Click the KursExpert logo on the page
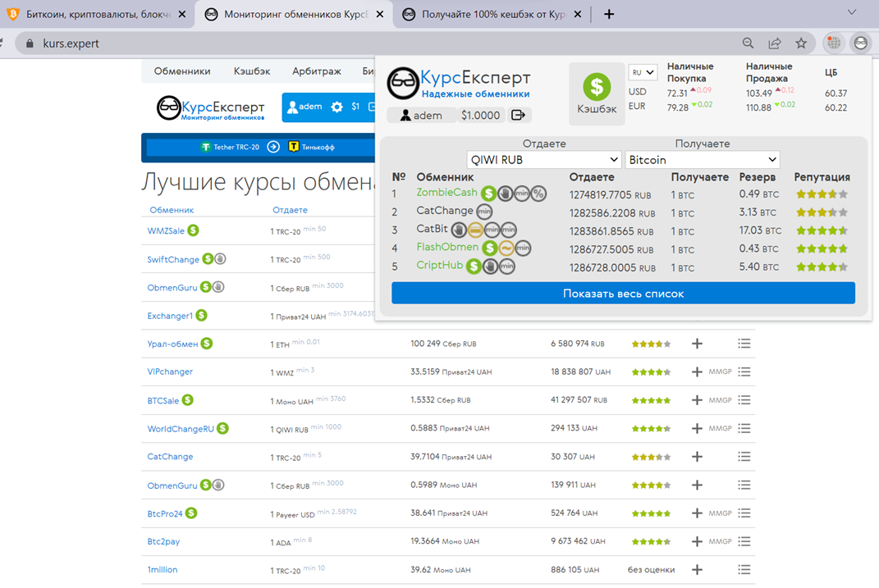This screenshot has height=588, width=879. (x=211, y=107)
